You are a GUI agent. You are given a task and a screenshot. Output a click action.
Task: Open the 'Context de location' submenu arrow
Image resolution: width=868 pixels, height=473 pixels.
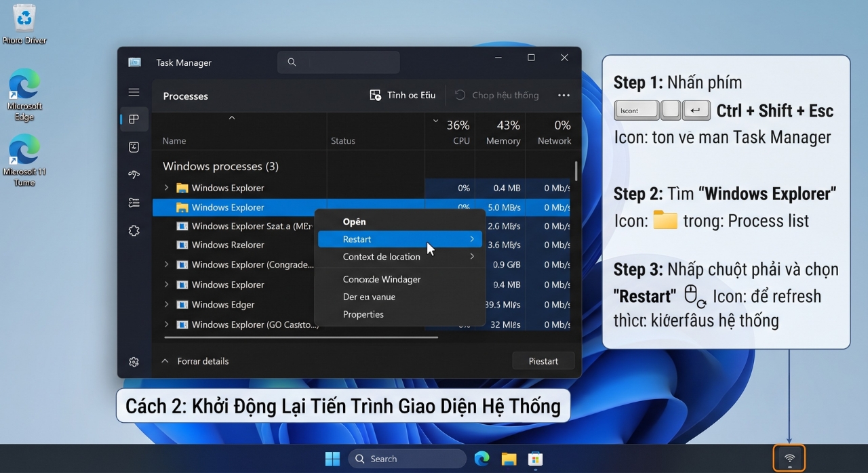(472, 257)
